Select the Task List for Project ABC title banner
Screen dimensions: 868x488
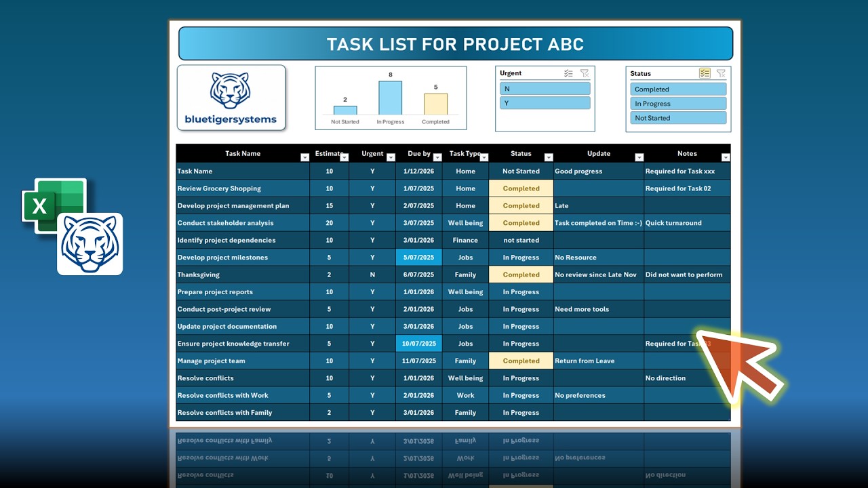456,44
